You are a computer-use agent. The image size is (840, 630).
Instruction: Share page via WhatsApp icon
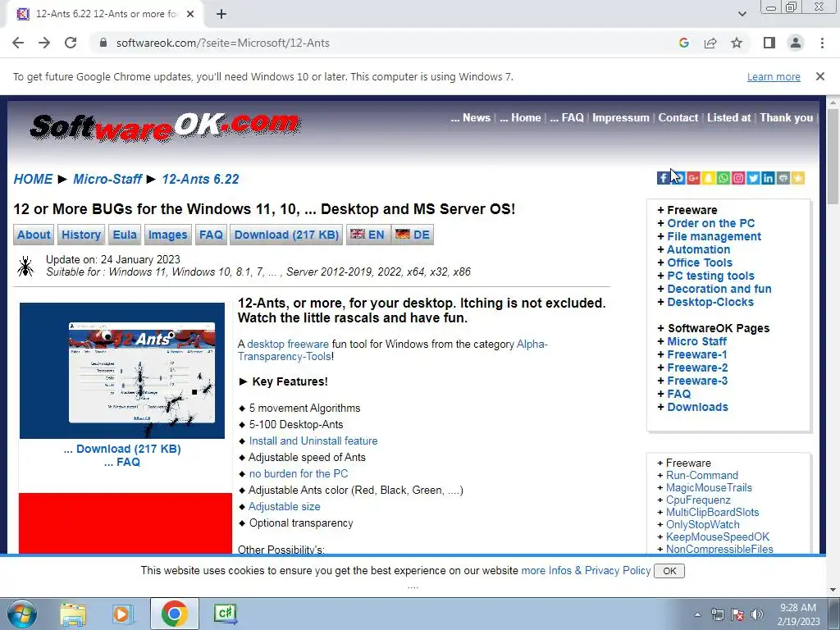(724, 178)
